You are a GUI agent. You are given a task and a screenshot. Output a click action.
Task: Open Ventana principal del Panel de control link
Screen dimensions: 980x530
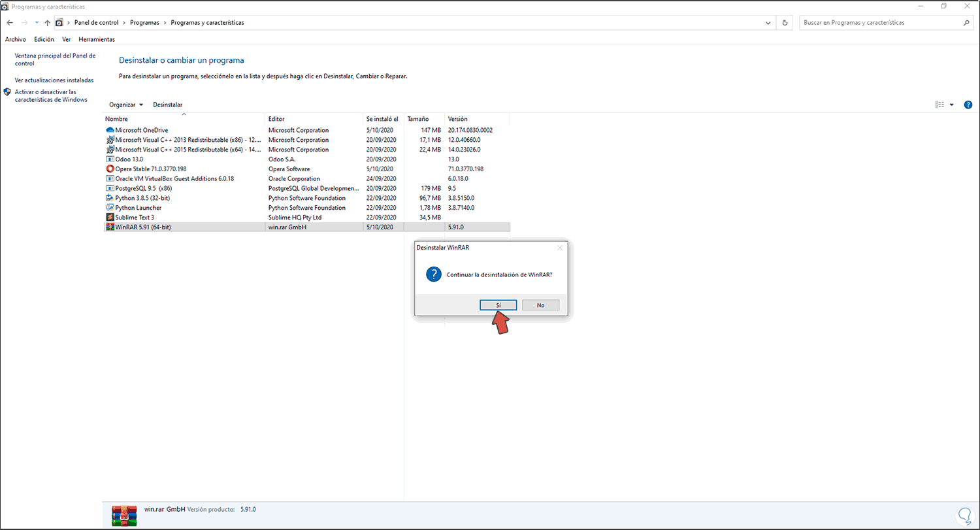point(55,59)
